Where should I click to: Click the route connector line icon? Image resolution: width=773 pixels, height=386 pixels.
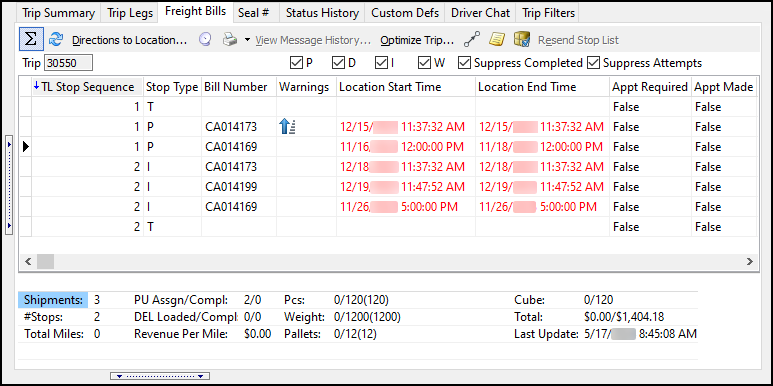coord(472,39)
